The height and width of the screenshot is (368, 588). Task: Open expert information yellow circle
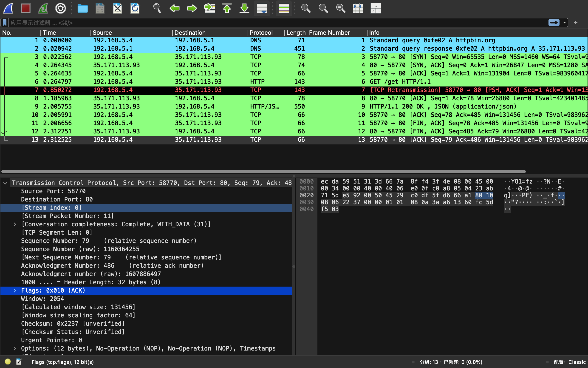[x=8, y=362]
